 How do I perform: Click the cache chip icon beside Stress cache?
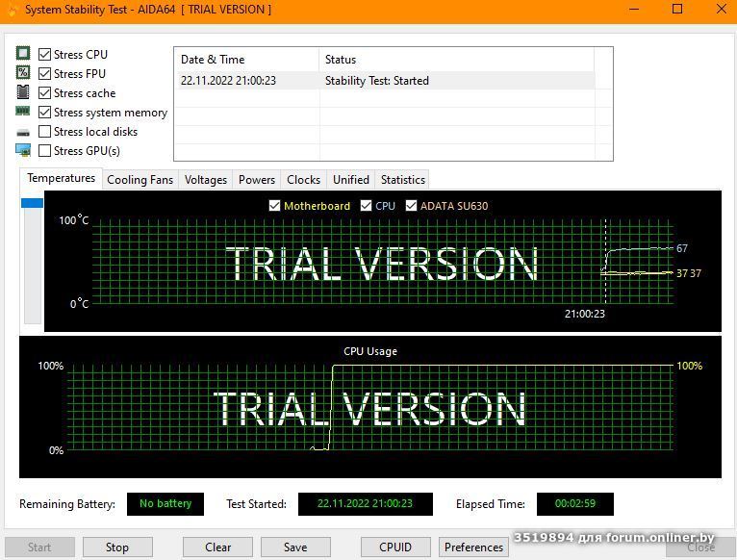[23, 91]
